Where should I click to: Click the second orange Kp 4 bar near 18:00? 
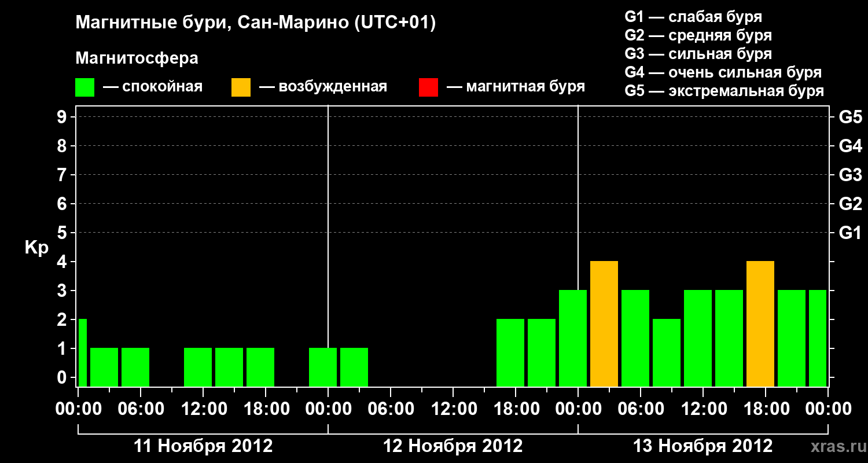pyautogui.click(x=760, y=324)
